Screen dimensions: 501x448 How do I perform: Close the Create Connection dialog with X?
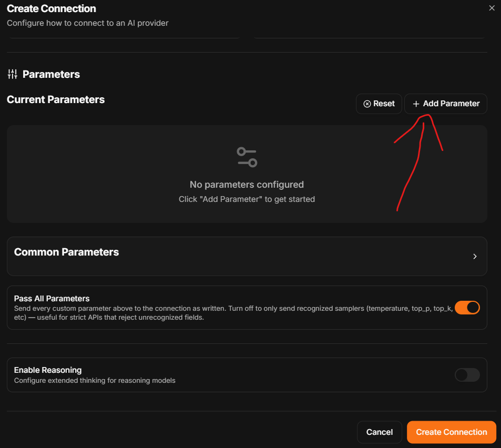coord(492,8)
